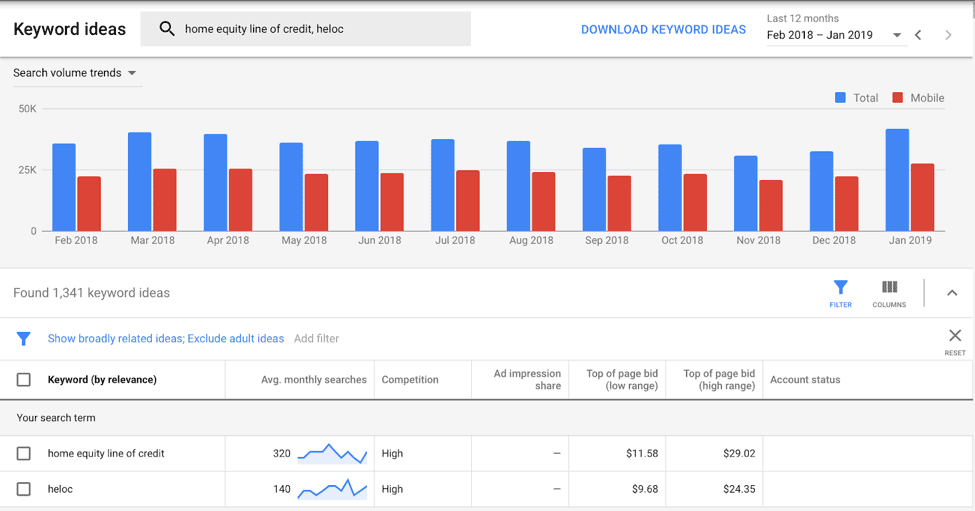Open the Search volume trends dropdown
Image resolution: width=975 pixels, height=511 pixels.
tap(75, 73)
